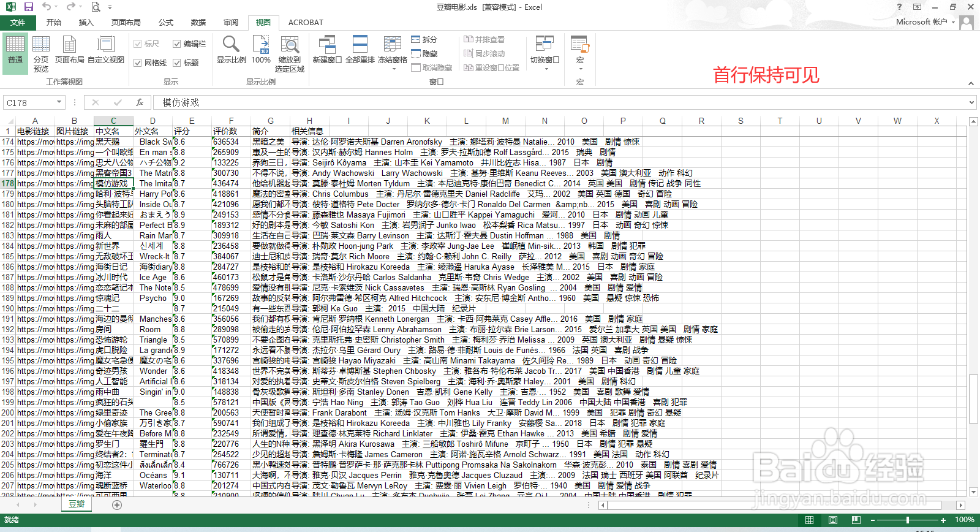Open the Zoom (显示比例) dialog
This screenshot has width=980, height=532.
[x=231, y=49]
